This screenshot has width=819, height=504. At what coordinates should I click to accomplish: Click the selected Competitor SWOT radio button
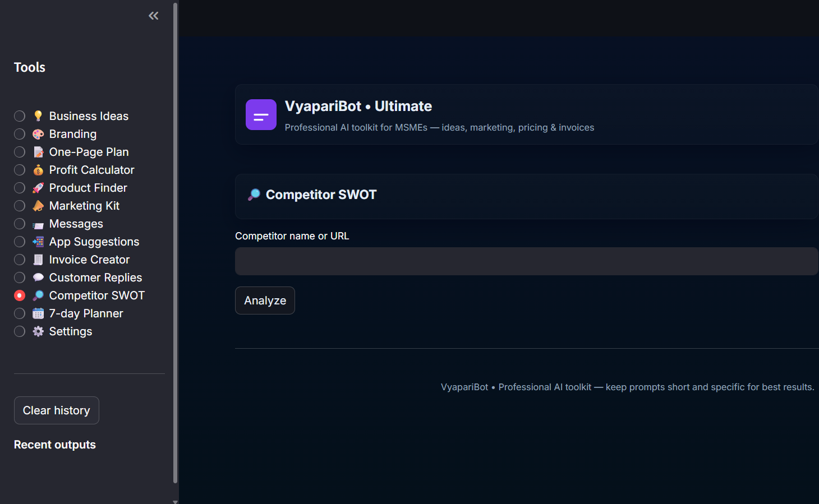coord(20,295)
